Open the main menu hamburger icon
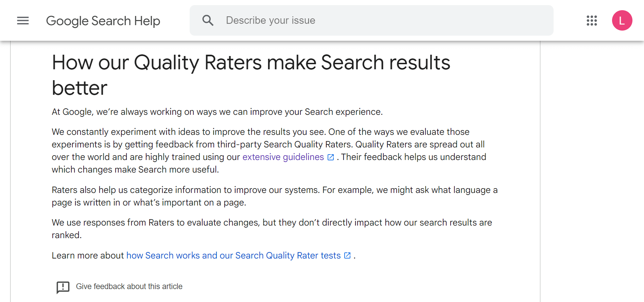The image size is (644, 302). coord(23,21)
